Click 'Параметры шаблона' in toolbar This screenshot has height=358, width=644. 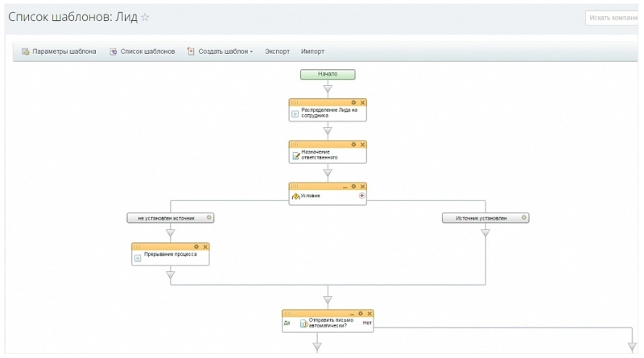click(x=59, y=51)
